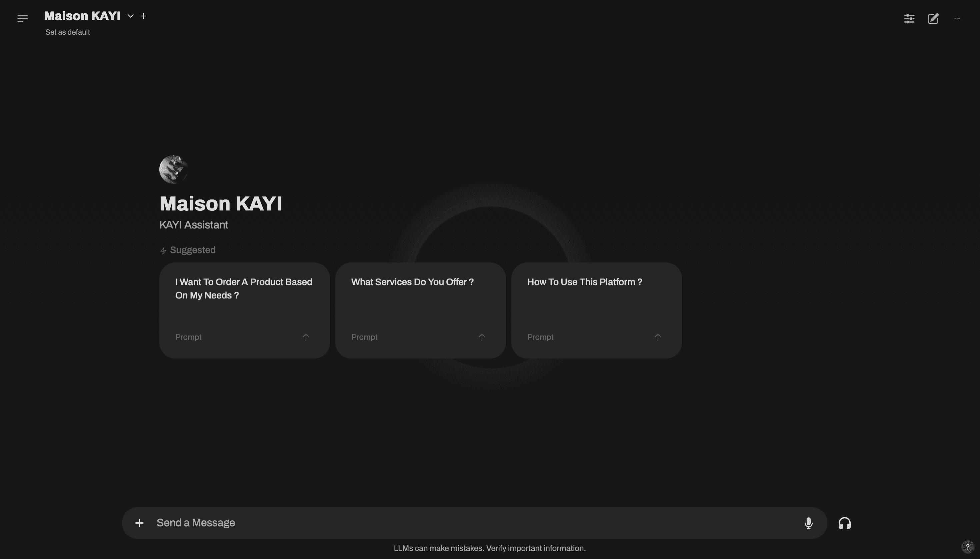Click the send arrow on the order product card
Screen dimensions: 980x559
coord(306,337)
